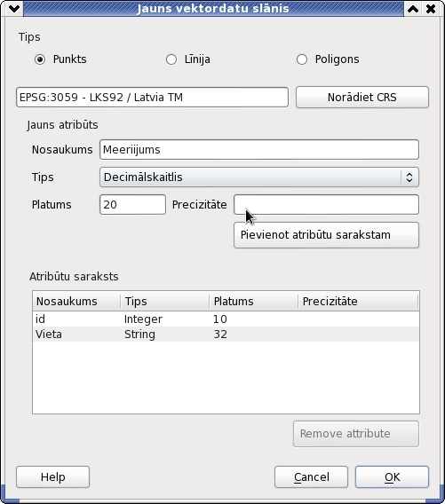This screenshot has width=445, height=504.
Task: Select the id attribute row
Action: tap(226, 319)
